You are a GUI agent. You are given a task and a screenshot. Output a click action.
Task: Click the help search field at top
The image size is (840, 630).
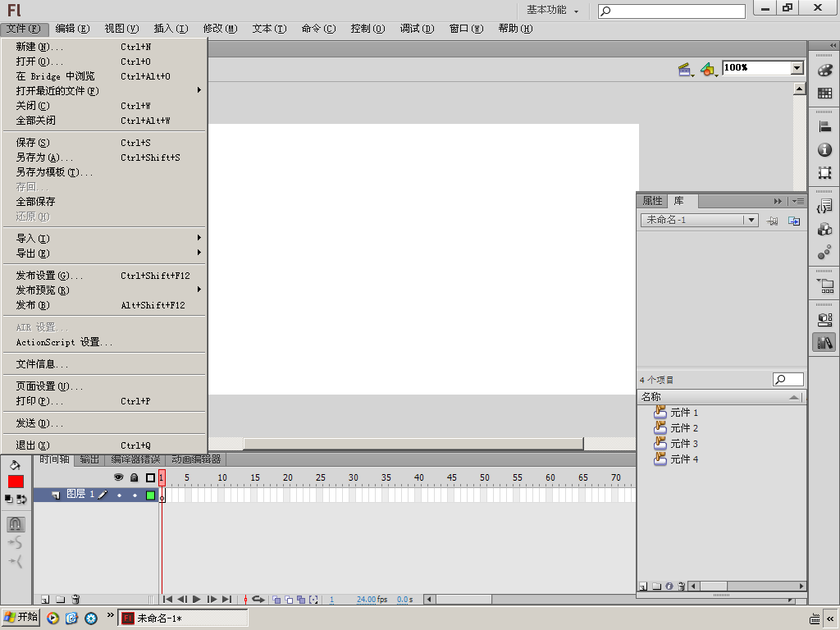672,11
